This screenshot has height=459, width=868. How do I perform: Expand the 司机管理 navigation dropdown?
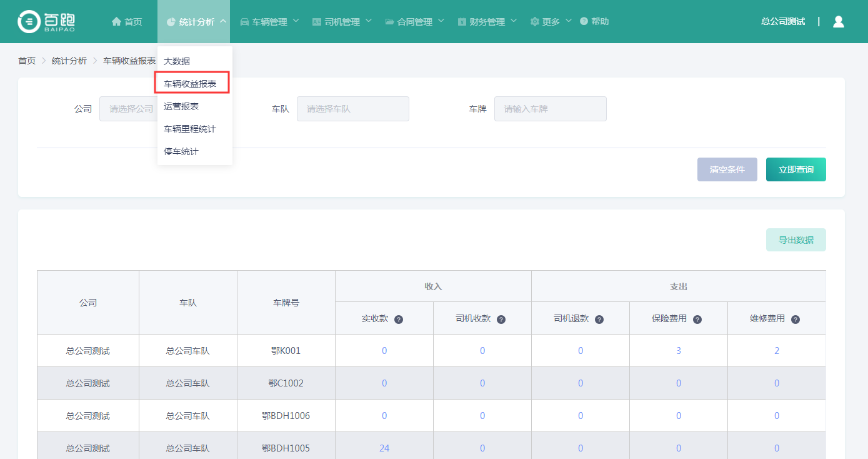342,22
